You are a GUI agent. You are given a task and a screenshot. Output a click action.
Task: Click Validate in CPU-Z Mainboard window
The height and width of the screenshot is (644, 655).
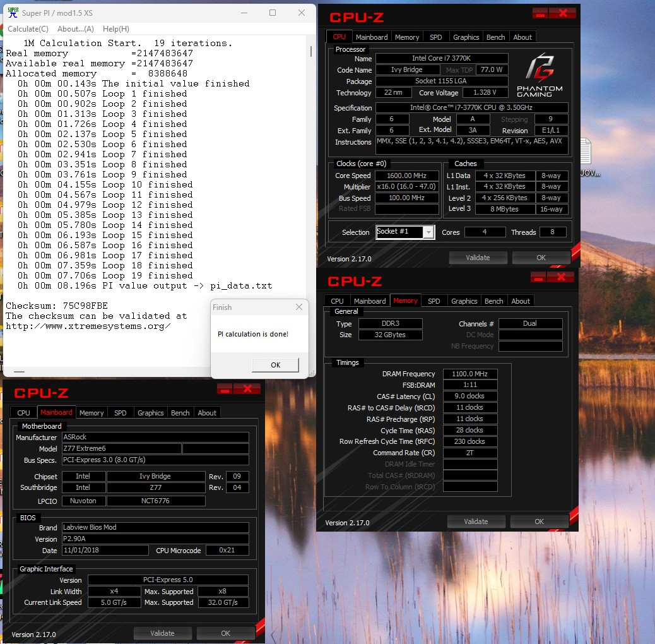coord(162,633)
